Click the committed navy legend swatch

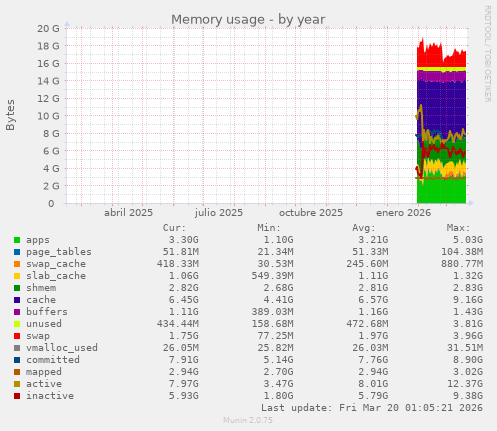point(17,360)
